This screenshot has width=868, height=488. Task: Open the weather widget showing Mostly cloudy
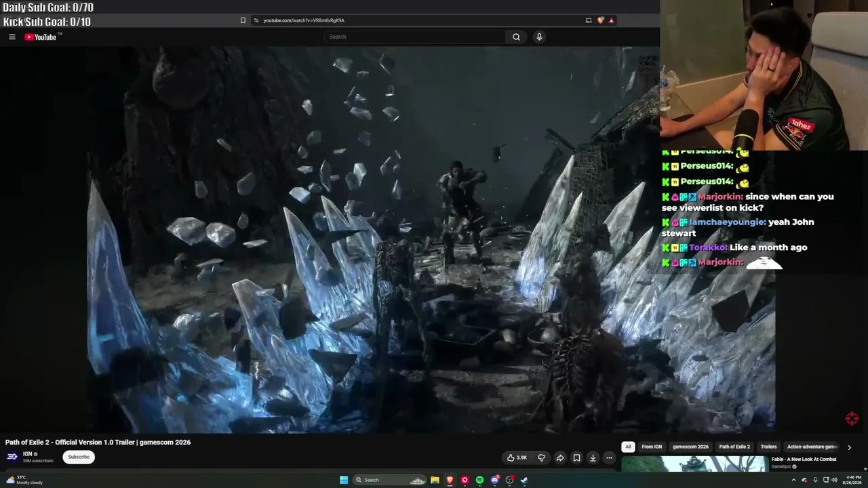click(x=24, y=480)
